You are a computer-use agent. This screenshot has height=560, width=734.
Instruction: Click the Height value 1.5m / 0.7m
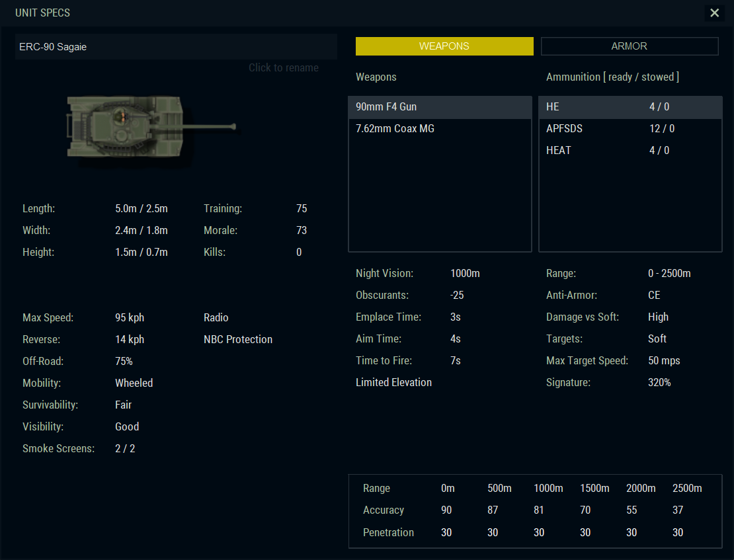click(x=142, y=253)
